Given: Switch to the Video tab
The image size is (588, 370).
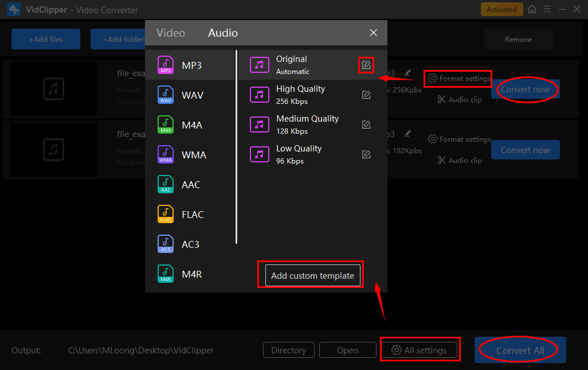Looking at the screenshot, I should [x=171, y=33].
